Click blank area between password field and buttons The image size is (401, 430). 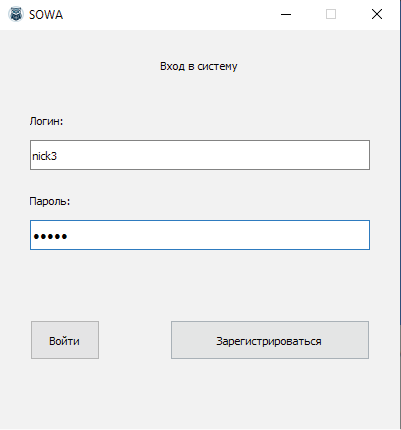coord(200,285)
